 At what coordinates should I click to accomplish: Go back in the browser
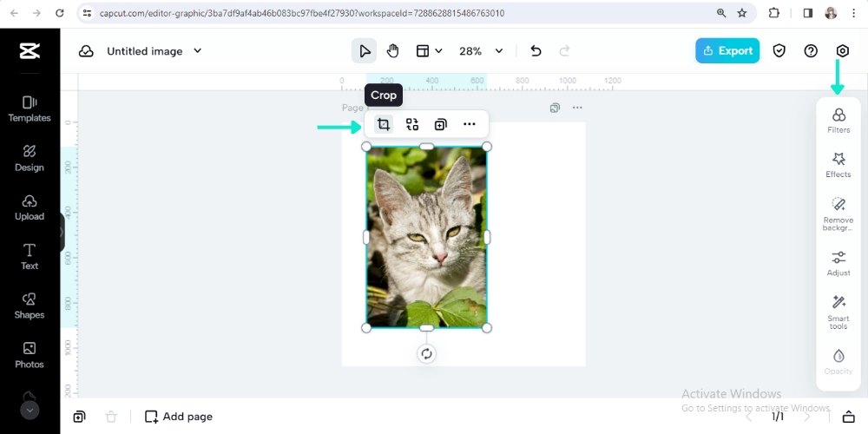14,13
